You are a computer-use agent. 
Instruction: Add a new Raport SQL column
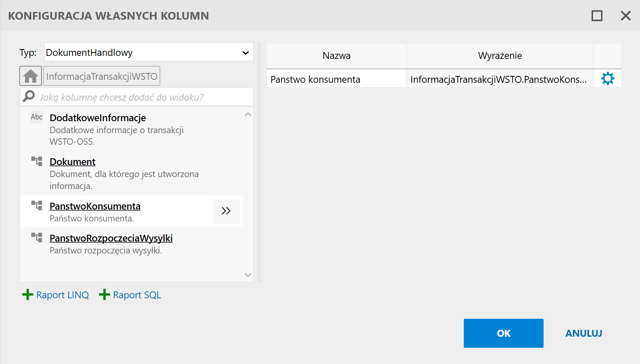(137, 294)
